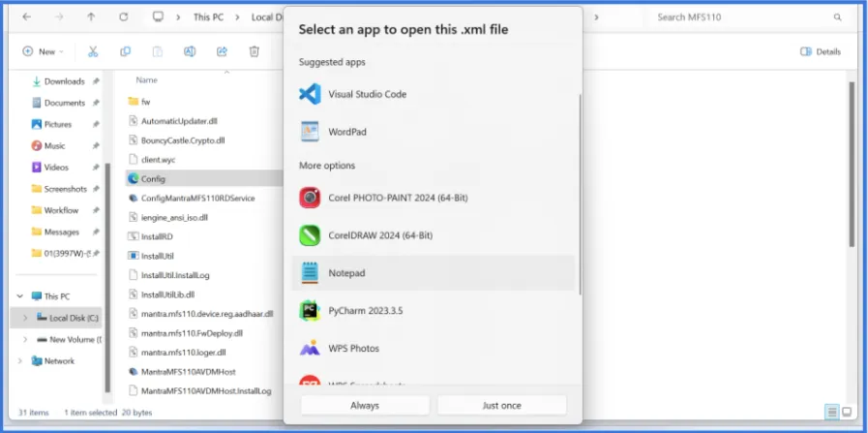The width and height of the screenshot is (868, 433).
Task: Click the search magnifier icon
Action: [838, 17]
